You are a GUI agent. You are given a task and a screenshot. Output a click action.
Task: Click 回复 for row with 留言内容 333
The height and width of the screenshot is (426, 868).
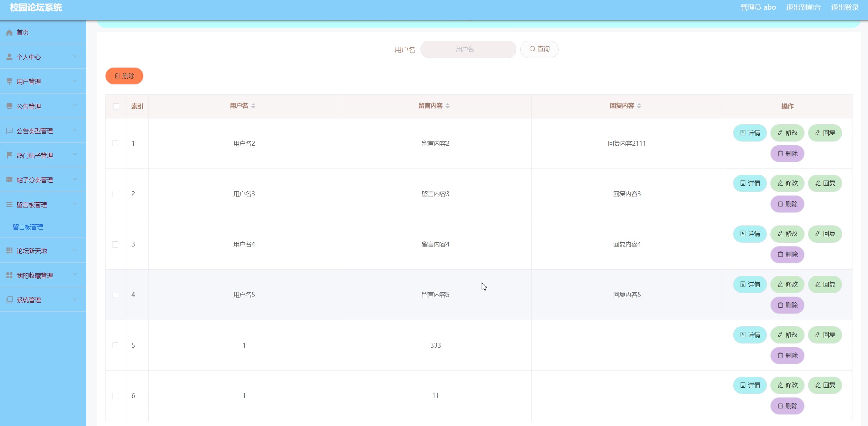click(x=825, y=335)
